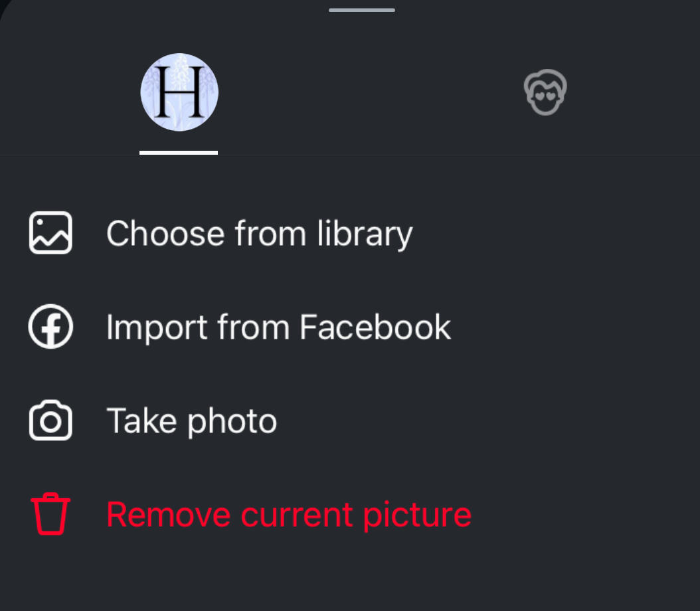The image size is (700, 611).
Task: Select Import from Facebook
Action: click(x=278, y=327)
